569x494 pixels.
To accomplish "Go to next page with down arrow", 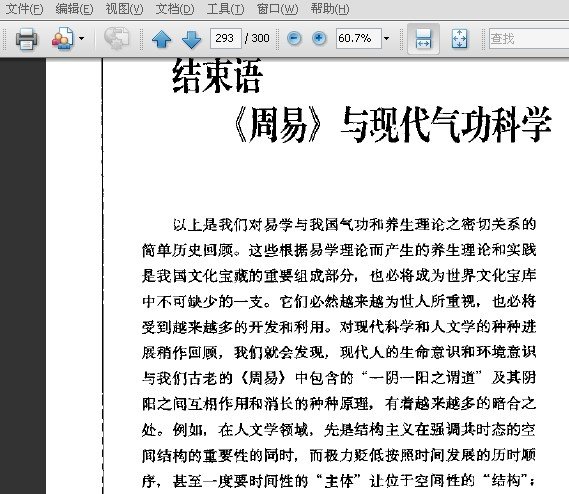I will [x=191, y=39].
